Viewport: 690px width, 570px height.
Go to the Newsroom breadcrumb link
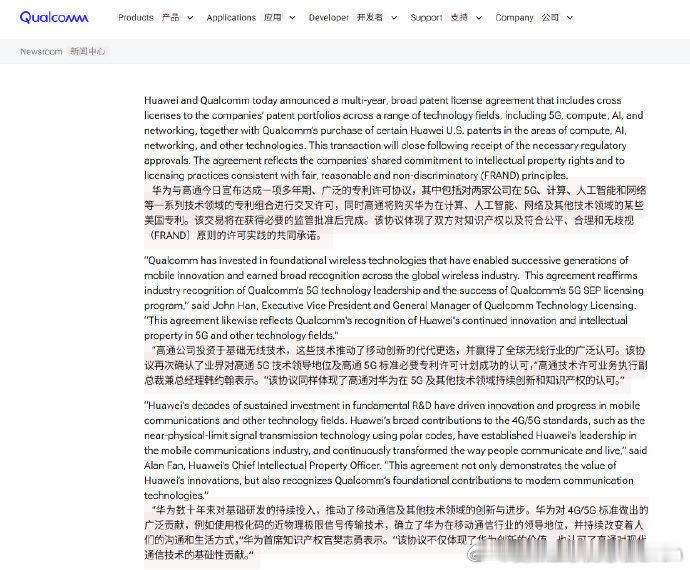tap(62, 51)
